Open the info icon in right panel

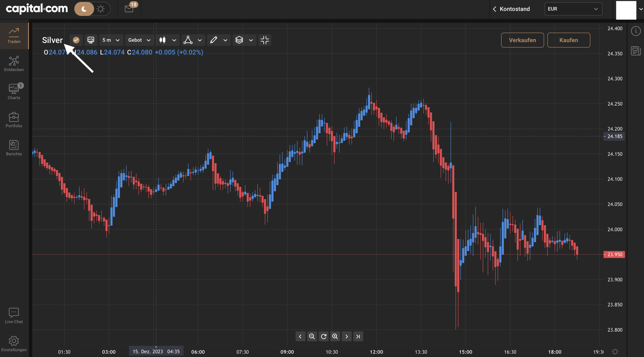pyautogui.click(x=636, y=31)
